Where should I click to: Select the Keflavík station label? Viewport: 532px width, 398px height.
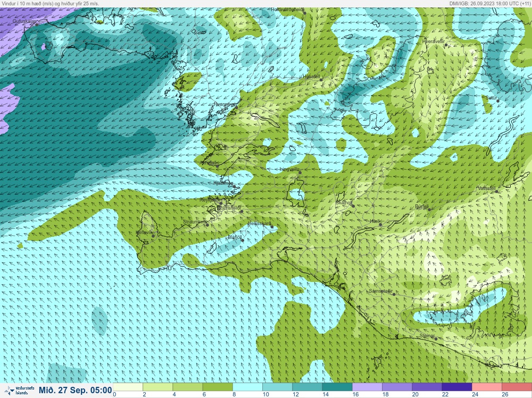coord(144,233)
